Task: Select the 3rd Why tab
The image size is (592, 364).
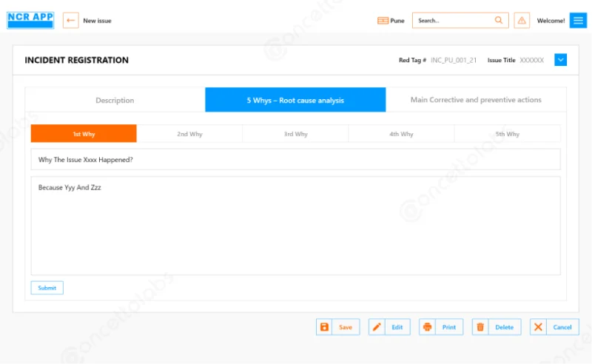Action: [x=295, y=134]
